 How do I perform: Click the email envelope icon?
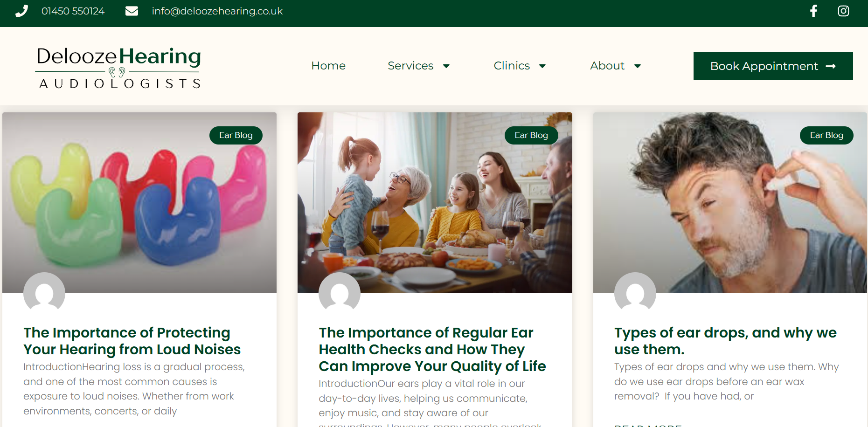point(132,11)
